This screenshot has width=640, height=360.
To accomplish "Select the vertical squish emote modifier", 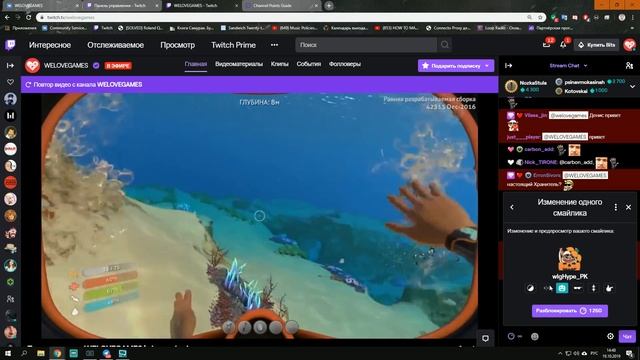I will (x=593, y=288).
